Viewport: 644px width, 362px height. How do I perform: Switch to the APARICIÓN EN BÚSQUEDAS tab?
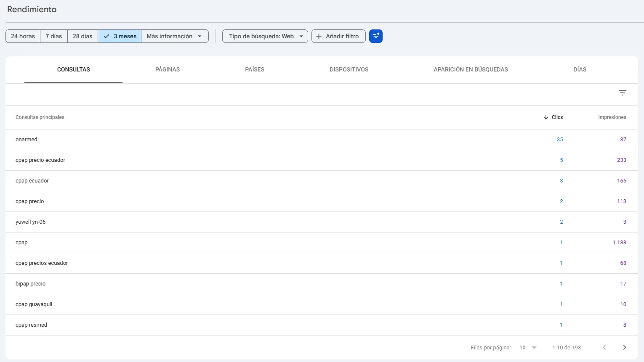(471, 70)
